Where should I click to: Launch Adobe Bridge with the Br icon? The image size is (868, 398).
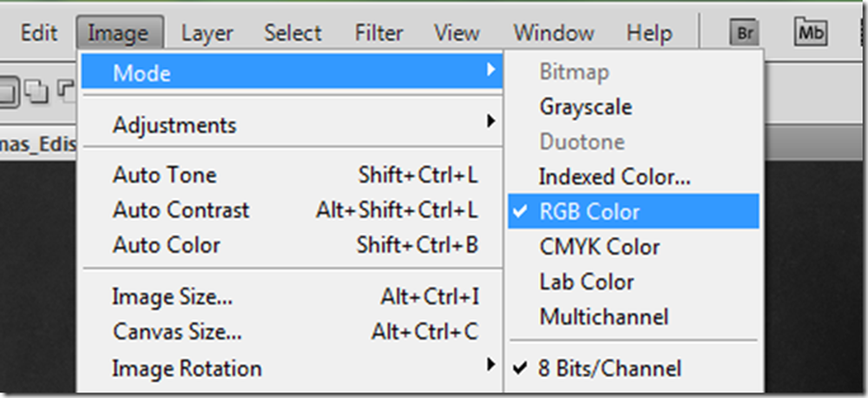coord(745,34)
